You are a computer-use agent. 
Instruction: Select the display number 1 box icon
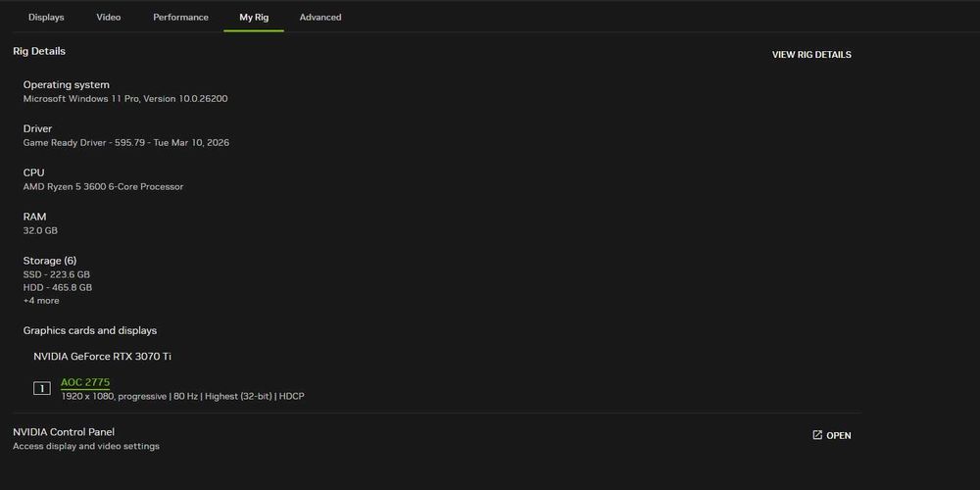coord(42,389)
